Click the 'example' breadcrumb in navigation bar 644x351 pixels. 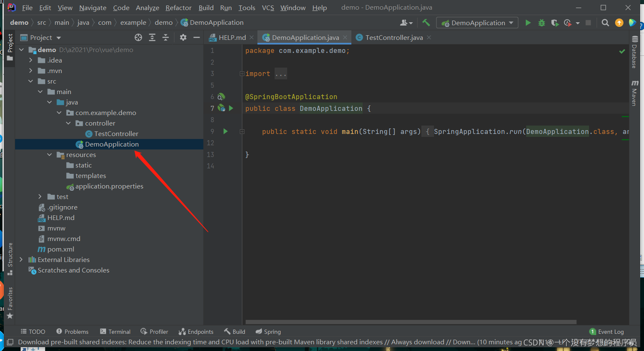(x=133, y=23)
